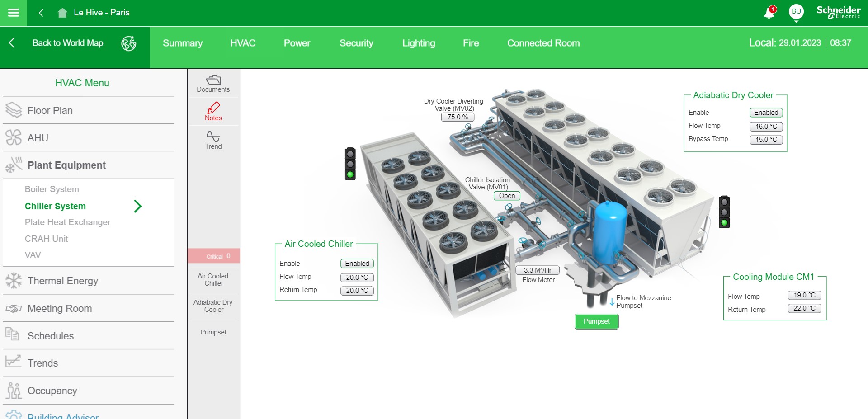Screen dimensions: 868x419
Task: Switch to the Security tab
Action: (x=356, y=43)
